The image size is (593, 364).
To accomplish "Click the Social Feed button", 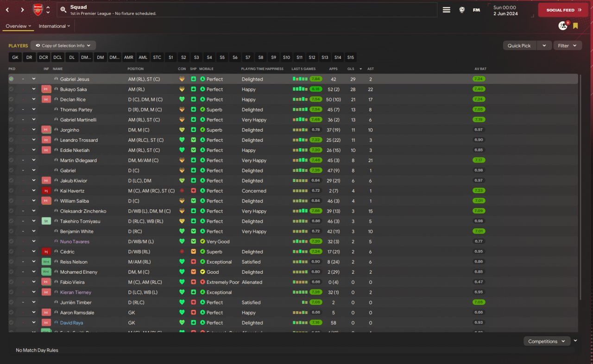I will pos(563,10).
